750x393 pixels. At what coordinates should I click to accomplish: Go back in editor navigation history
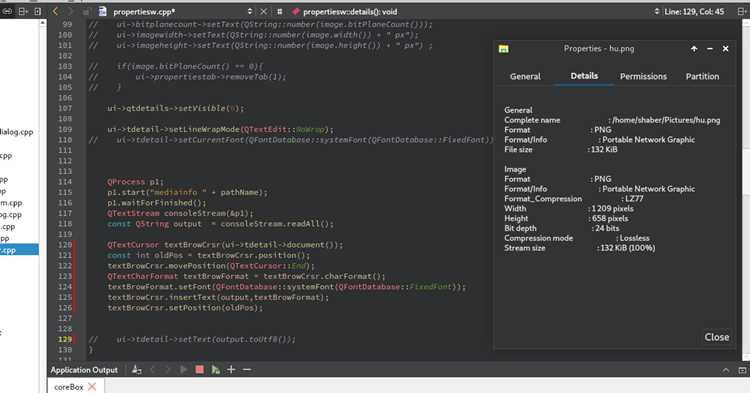(x=55, y=11)
